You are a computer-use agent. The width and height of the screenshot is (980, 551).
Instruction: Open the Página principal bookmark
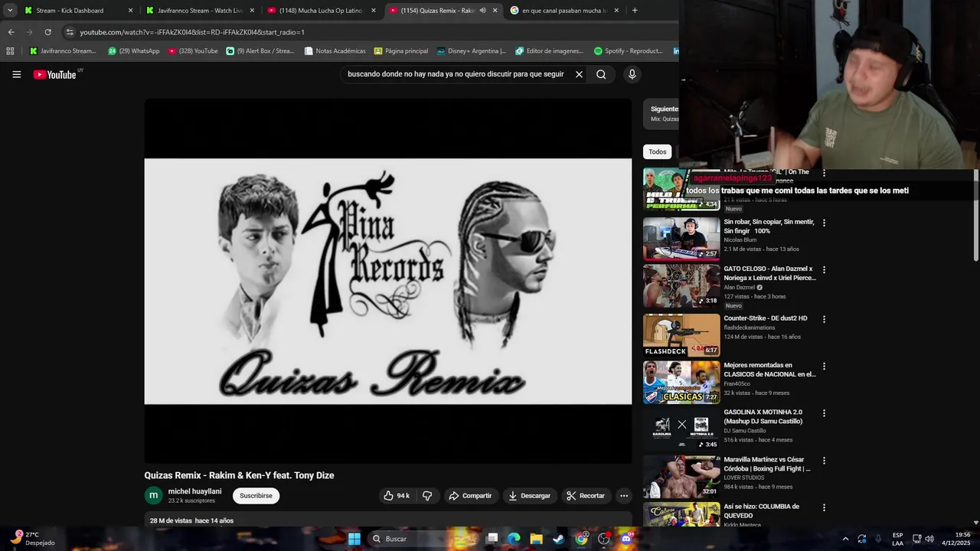click(x=400, y=51)
